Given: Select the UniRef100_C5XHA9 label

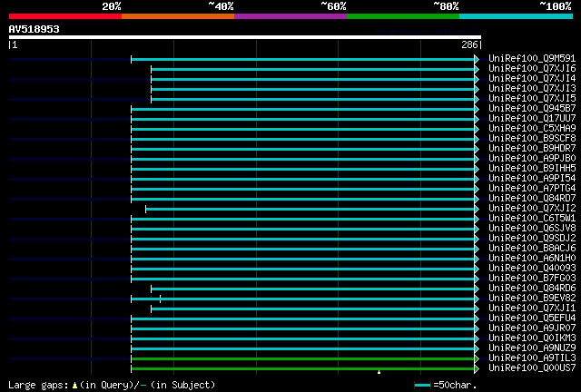Looking at the screenshot, I should (x=532, y=129).
